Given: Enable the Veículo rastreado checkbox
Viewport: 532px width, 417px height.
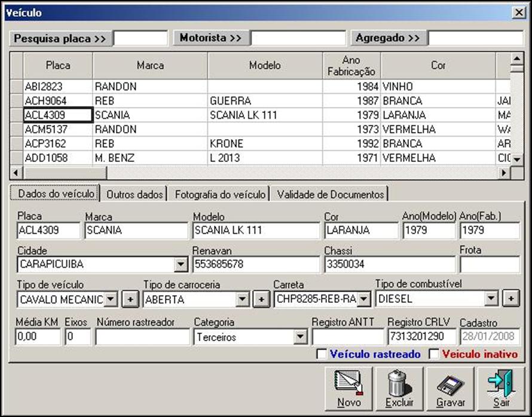Looking at the screenshot, I should (x=321, y=354).
